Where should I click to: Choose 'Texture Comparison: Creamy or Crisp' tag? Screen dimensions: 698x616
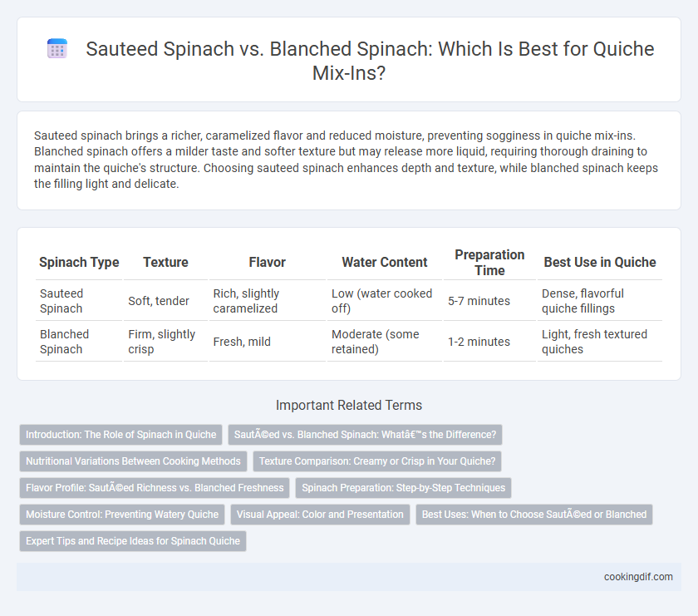377,461
